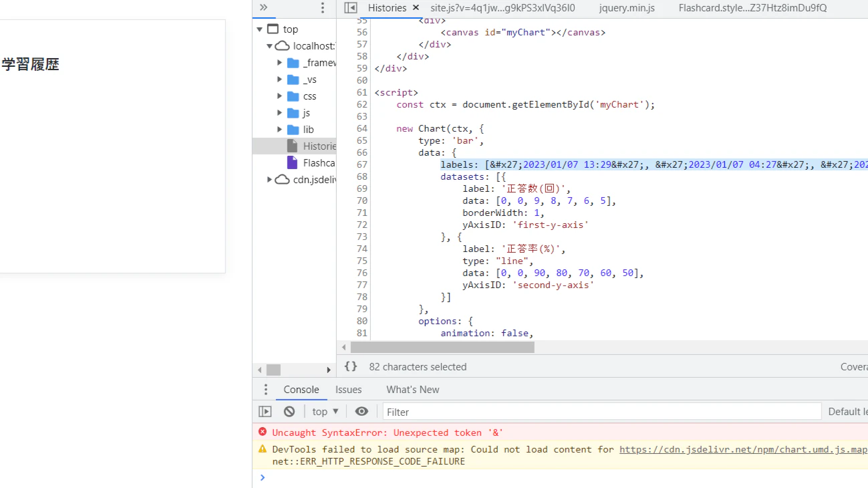Click the js folder icon
Screen dimensions: 868x488
click(293, 113)
